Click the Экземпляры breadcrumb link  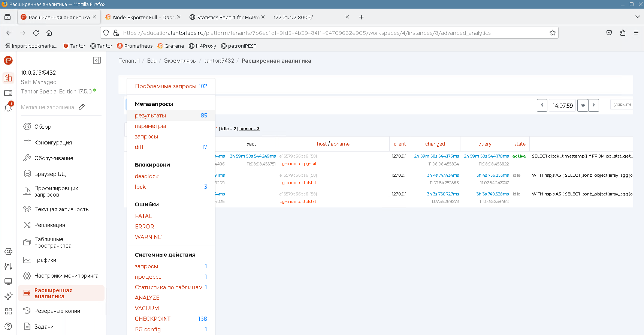180,61
